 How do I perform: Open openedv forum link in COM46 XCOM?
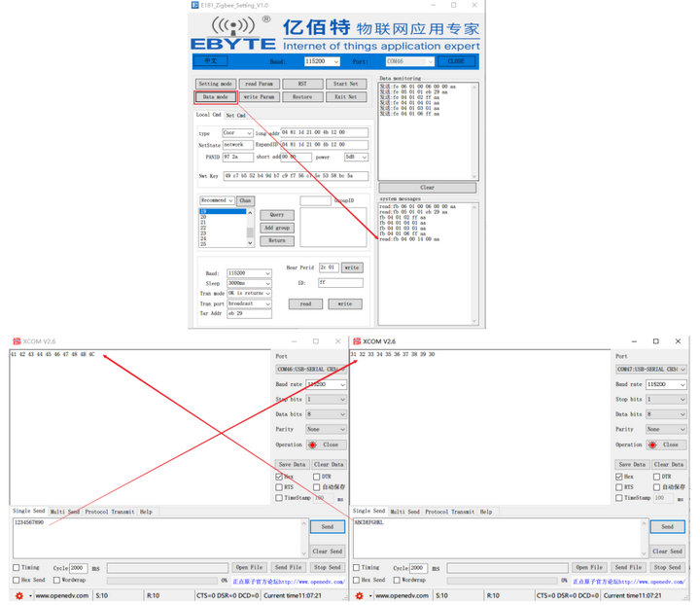tap(289, 582)
